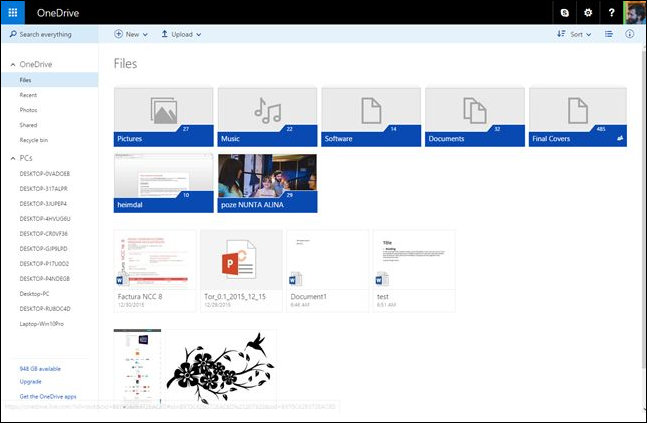The width and height of the screenshot is (647, 423).
Task: Open the information details pane icon
Action: pyautogui.click(x=629, y=34)
